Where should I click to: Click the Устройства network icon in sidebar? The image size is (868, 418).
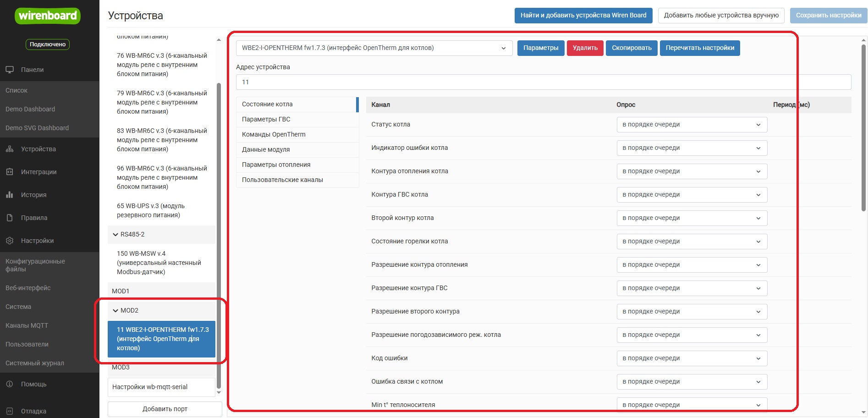tap(10, 149)
